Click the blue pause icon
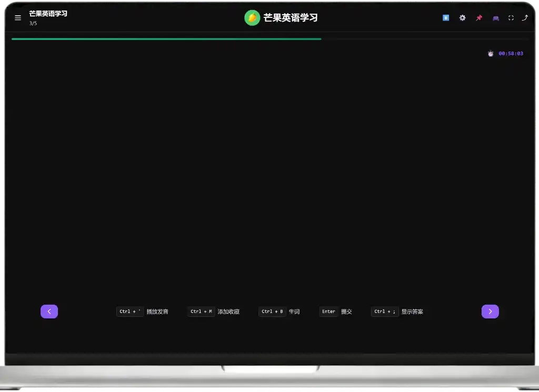The height and width of the screenshot is (392, 539). tap(446, 18)
